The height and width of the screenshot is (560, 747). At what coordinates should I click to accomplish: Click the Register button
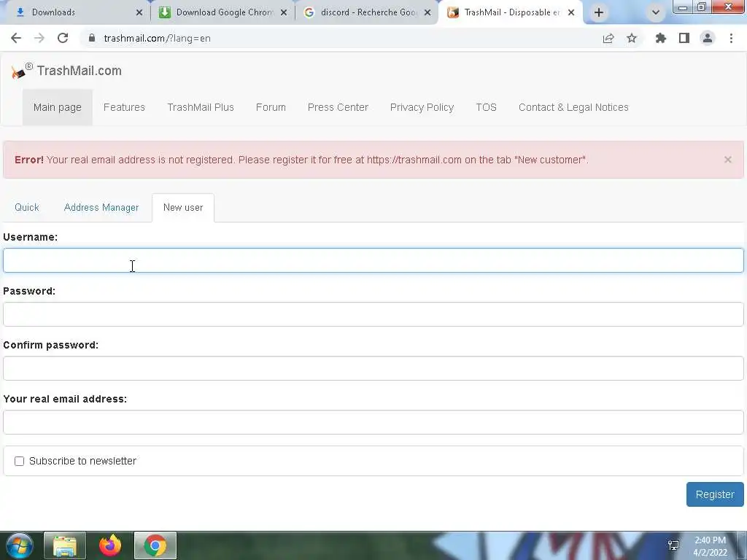pos(715,494)
